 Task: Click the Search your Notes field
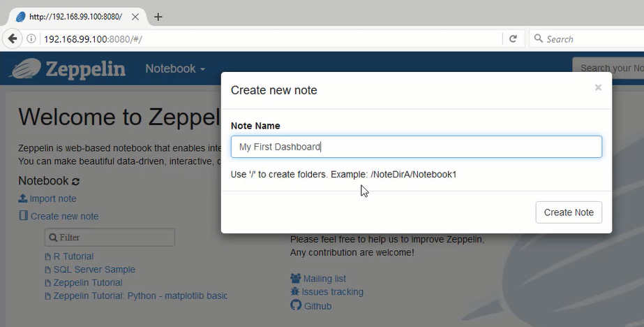coord(608,68)
